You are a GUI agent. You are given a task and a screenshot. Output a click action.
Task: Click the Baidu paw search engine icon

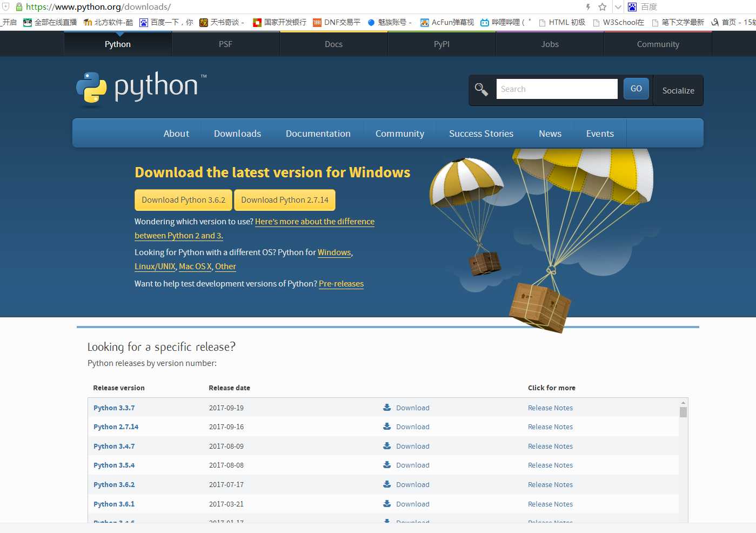[x=632, y=7]
